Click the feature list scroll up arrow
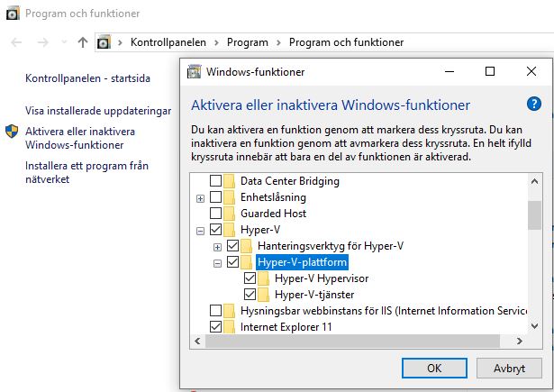The width and height of the screenshot is (554, 392). coord(534,182)
